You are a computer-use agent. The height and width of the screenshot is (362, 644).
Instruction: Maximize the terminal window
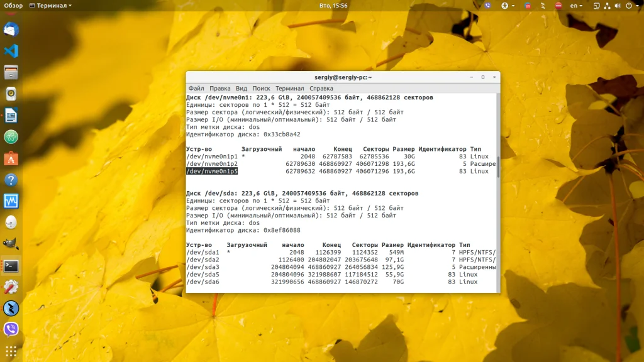483,77
